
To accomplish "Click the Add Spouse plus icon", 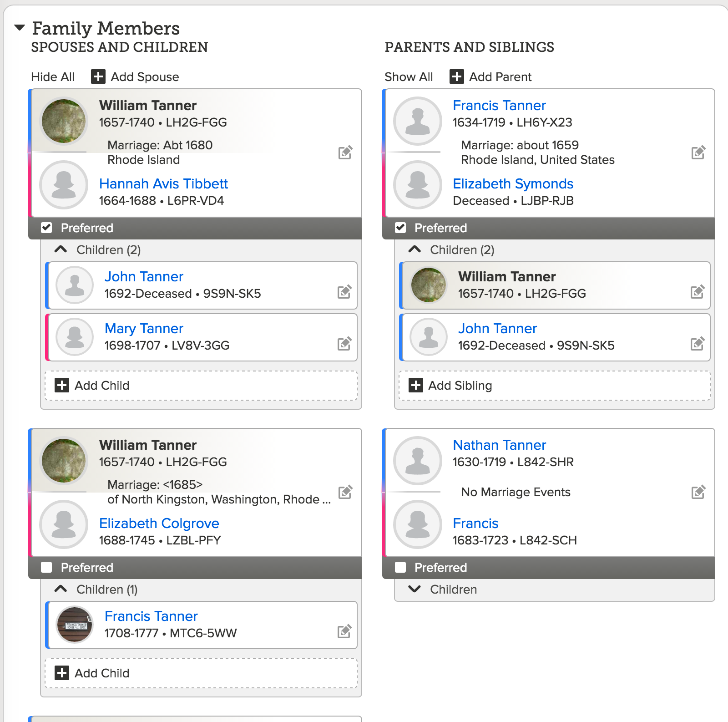I will (98, 76).
